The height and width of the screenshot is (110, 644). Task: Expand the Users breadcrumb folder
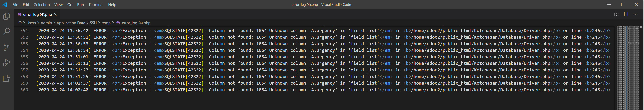pyautogui.click(x=31, y=23)
